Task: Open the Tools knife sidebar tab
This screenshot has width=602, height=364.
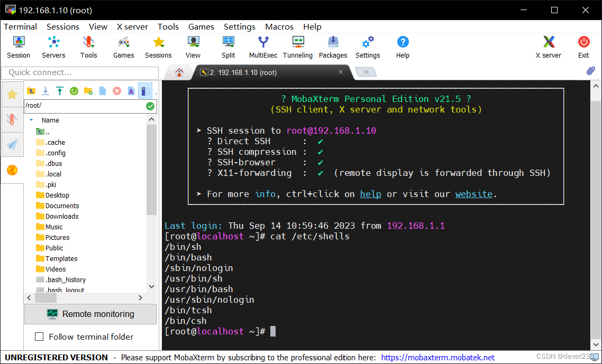Action: (12, 119)
